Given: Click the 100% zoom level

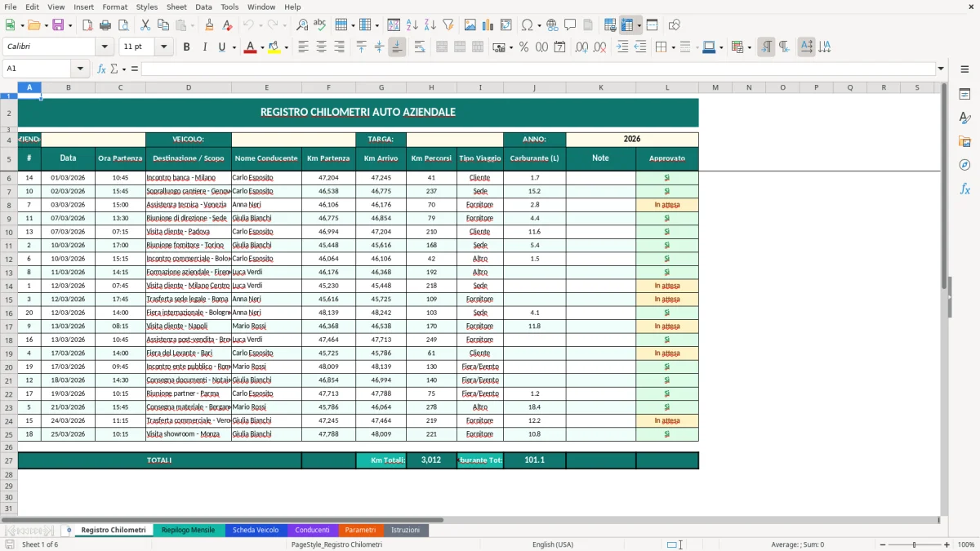Looking at the screenshot, I should click(x=965, y=544).
